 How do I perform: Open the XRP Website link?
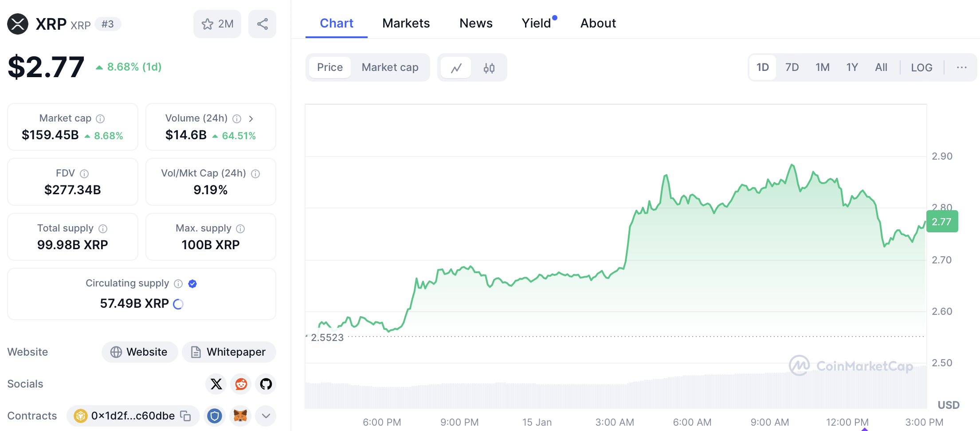140,352
